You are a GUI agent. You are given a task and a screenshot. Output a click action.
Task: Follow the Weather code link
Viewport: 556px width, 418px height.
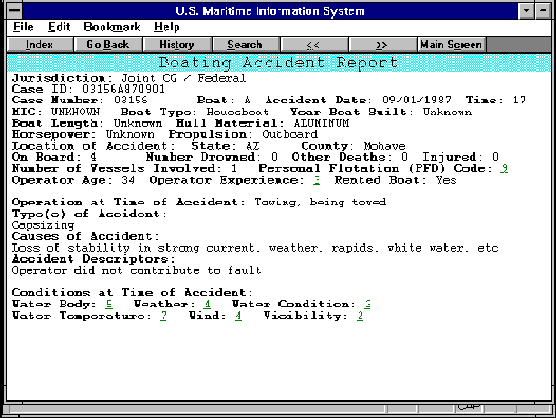pyautogui.click(x=207, y=304)
